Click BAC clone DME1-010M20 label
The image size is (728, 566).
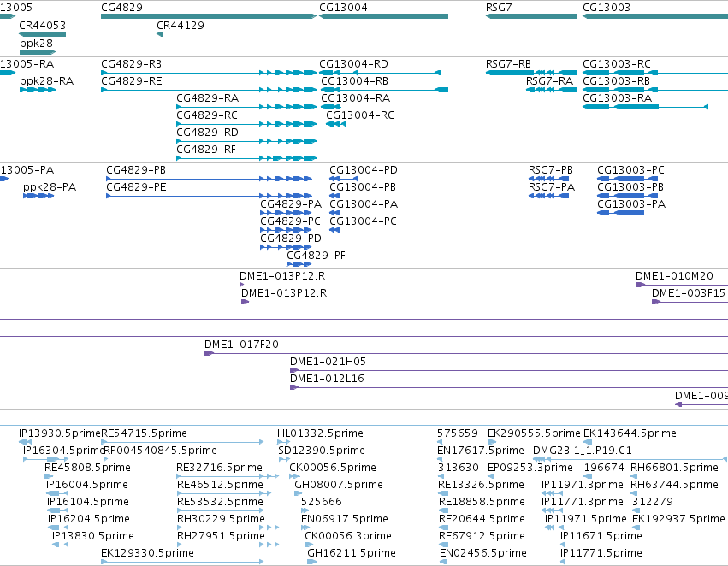point(674,276)
